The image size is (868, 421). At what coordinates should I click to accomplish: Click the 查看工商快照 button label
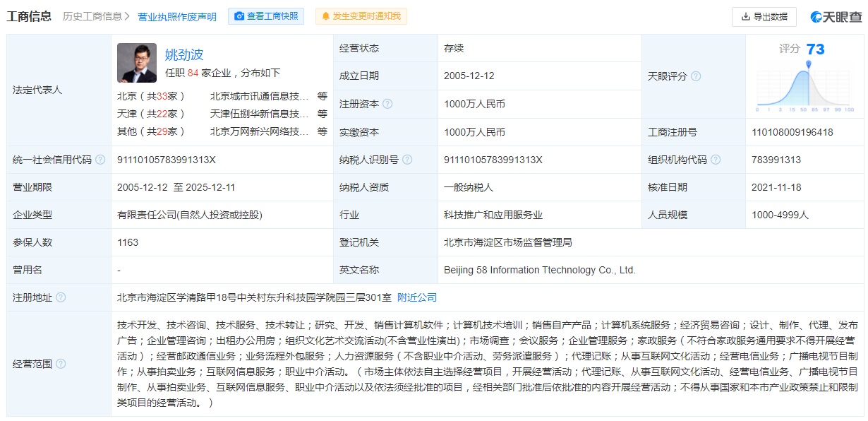(x=272, y=16)
